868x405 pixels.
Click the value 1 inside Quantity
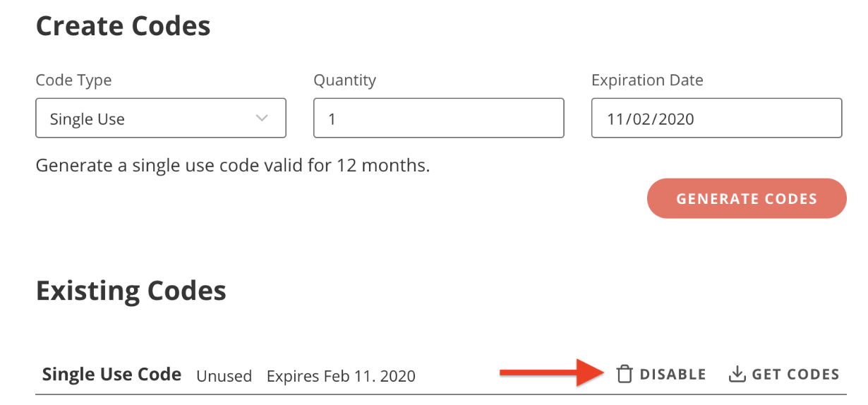pos(332,119)
